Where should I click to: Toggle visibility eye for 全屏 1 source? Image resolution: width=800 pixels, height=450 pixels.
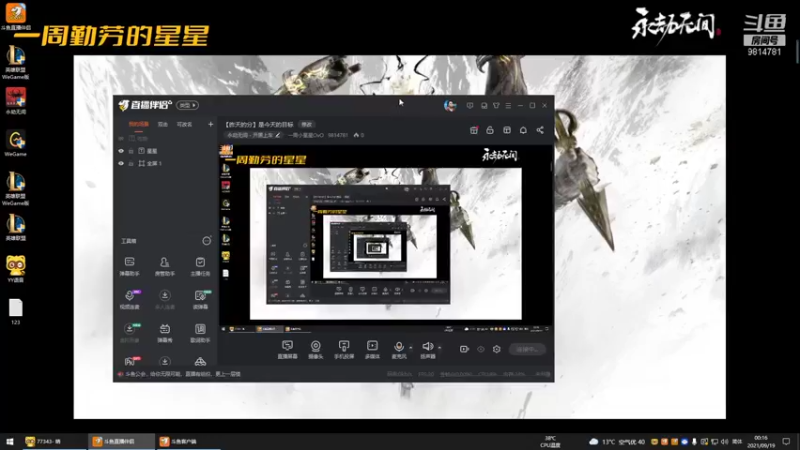pos(121,163)
